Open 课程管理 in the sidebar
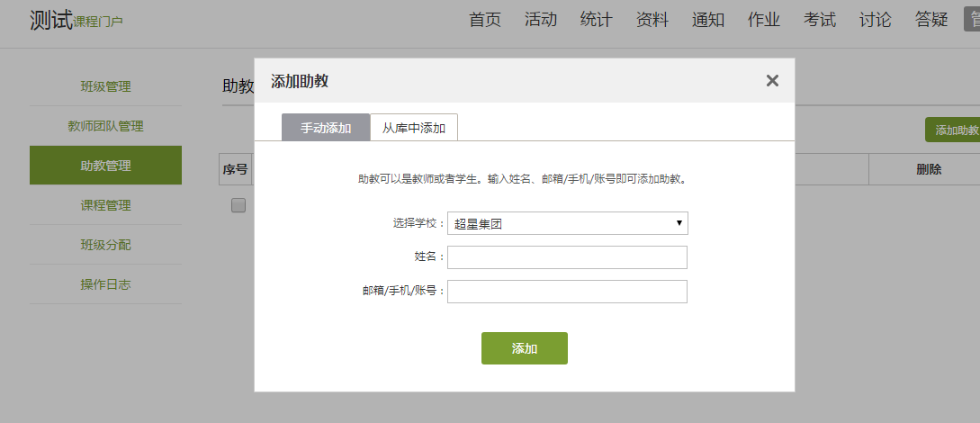The height and width of the screenshot is (423, 980). [x=105, y=205]
